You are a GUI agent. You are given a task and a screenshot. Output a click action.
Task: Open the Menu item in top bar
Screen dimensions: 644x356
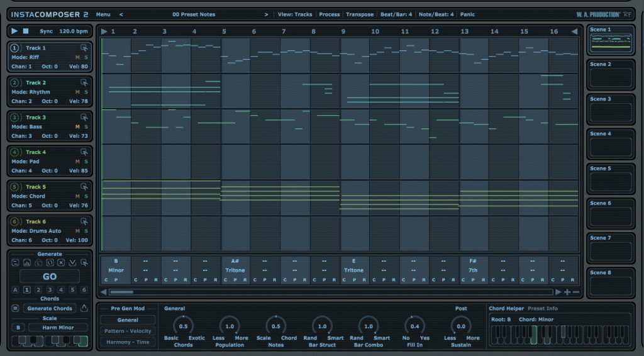pos(103,14)
